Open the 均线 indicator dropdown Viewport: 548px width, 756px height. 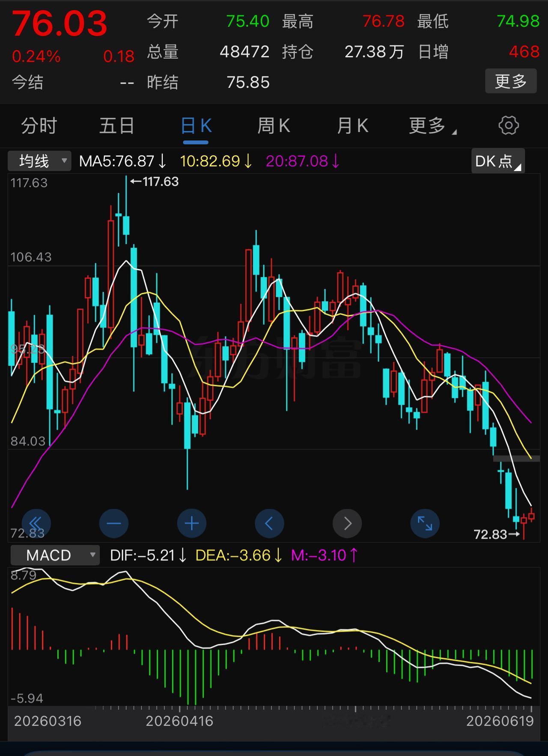[39, 161]
